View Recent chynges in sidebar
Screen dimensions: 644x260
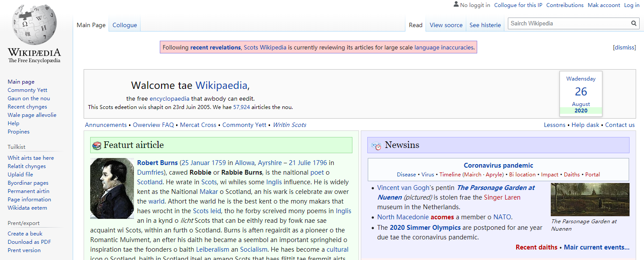point(27,107)
